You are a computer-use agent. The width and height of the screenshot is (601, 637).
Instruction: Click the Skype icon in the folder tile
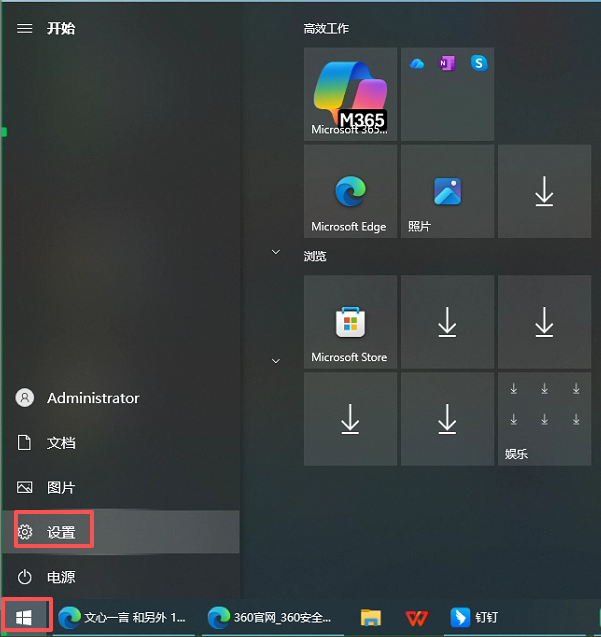tap(479, 63)
